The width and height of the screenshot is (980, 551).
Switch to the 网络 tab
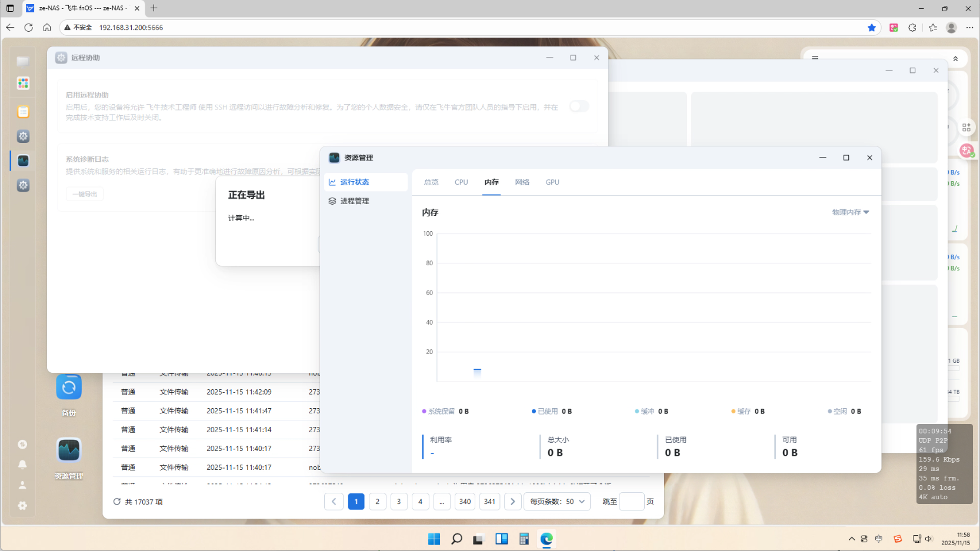pyautogui.click(x=522, y=182)
